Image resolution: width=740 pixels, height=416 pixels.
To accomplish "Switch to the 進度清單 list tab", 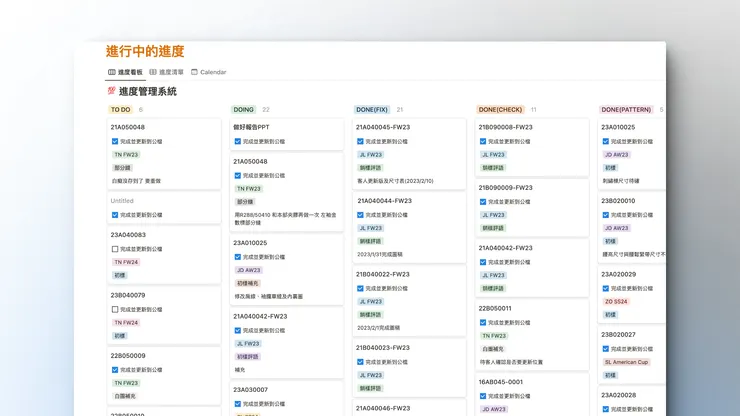I will [x=167, y=72].
